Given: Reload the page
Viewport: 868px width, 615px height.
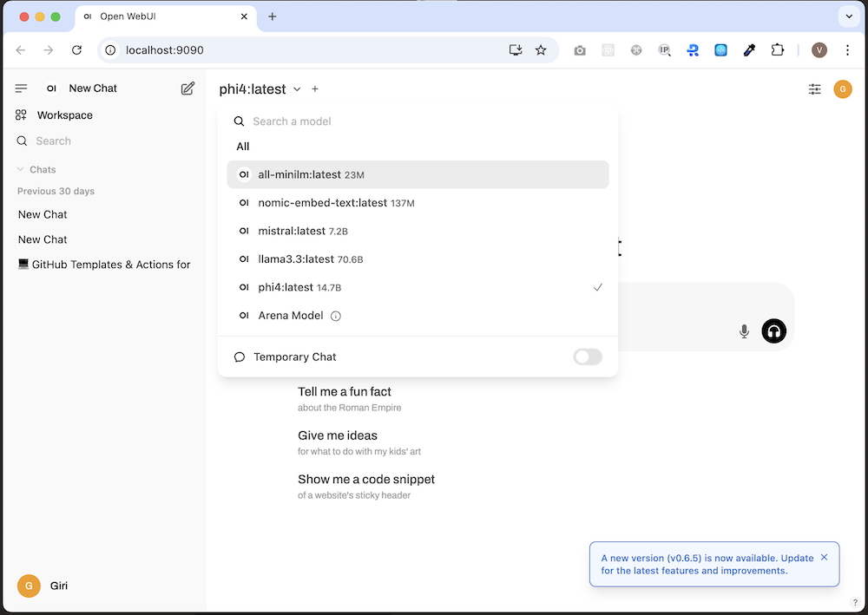Looking at the screenshot, I should click(x=77, y=50).
